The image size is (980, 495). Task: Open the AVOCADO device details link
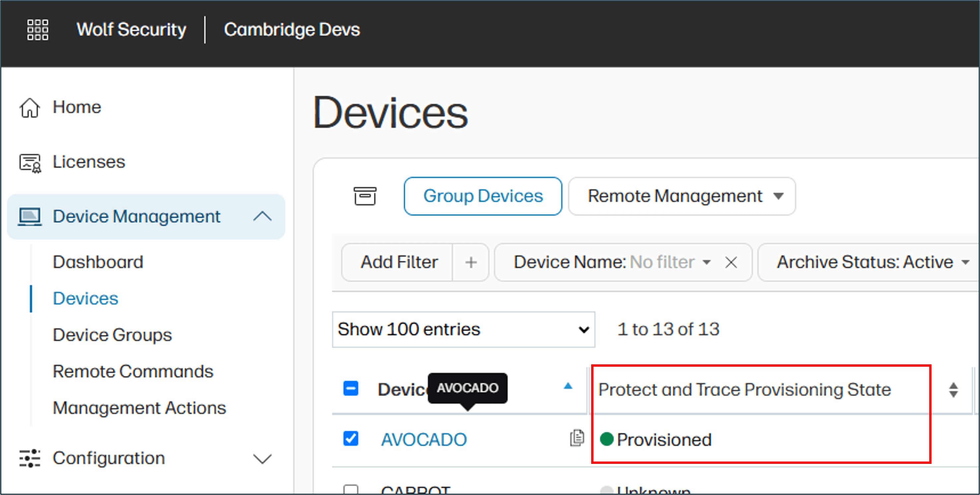424,439
